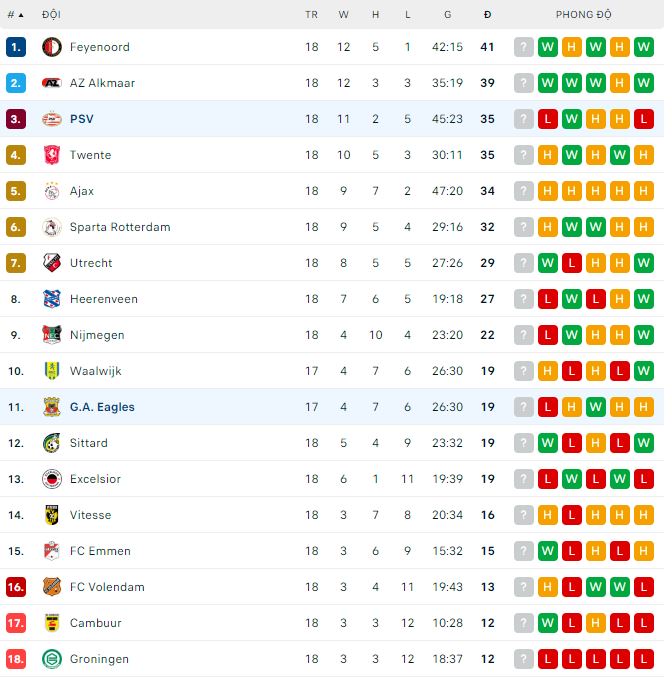The width and height of the screenshot is (672, 680).
Task: Click the Feyenoord club crest icon
Action: (x=52, y=47)
